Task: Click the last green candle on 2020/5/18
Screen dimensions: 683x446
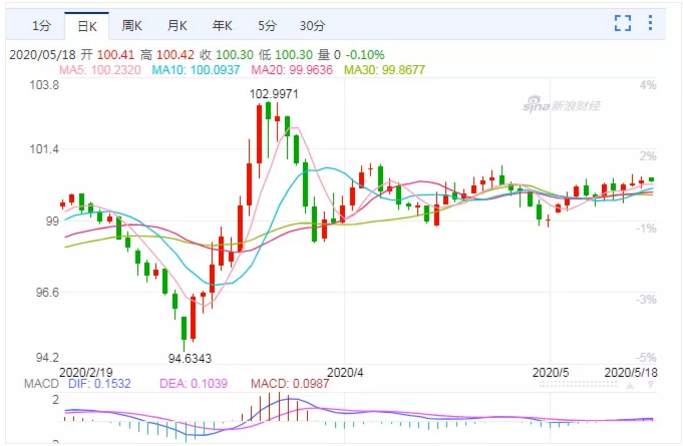Action: pos(652,179)
